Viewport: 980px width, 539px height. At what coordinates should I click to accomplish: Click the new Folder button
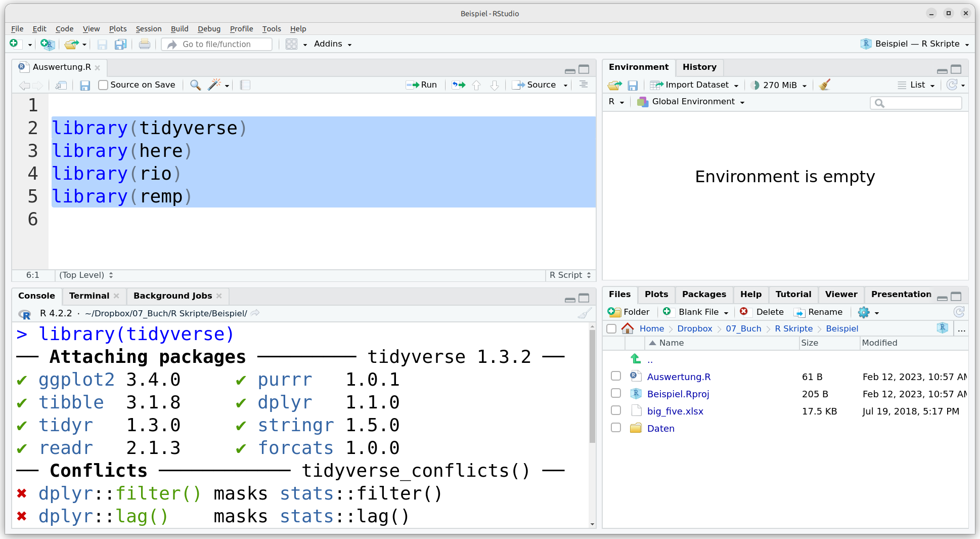[629, 312]
